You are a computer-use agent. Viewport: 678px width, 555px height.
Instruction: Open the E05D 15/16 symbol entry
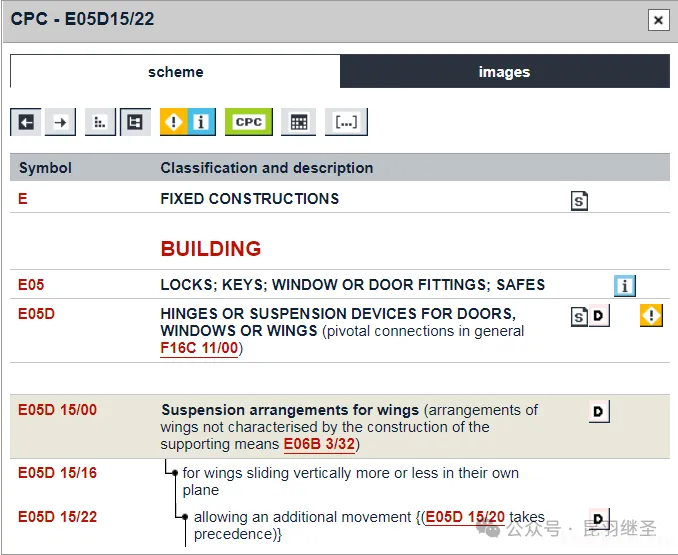57,473
